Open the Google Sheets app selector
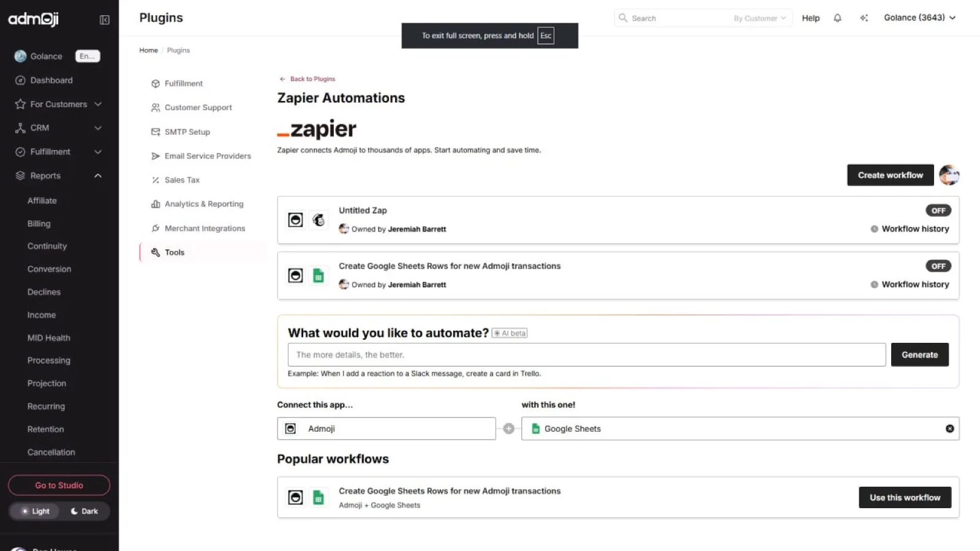 pos(740,429)
